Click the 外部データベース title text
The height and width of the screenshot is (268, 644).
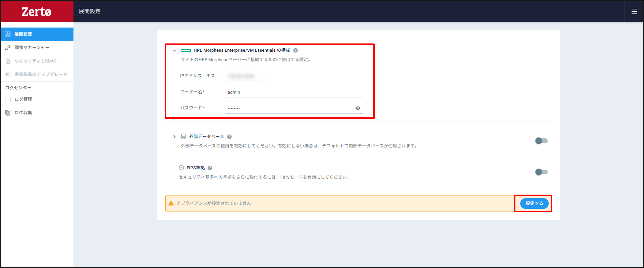point(206,137)
